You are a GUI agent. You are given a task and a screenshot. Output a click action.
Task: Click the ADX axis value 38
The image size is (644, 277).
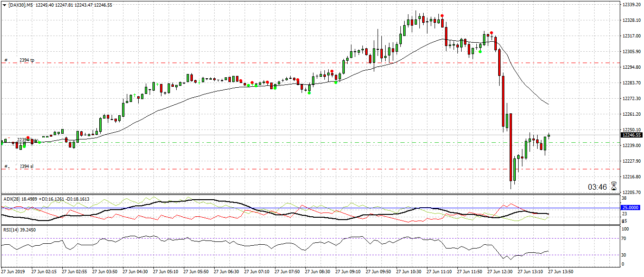pos(625,198)
